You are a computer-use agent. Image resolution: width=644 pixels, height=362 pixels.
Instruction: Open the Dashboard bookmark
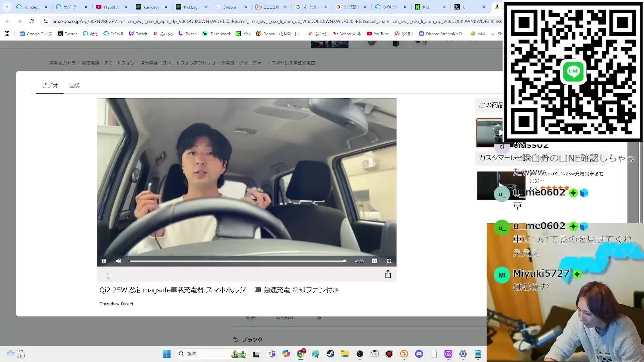216,34
